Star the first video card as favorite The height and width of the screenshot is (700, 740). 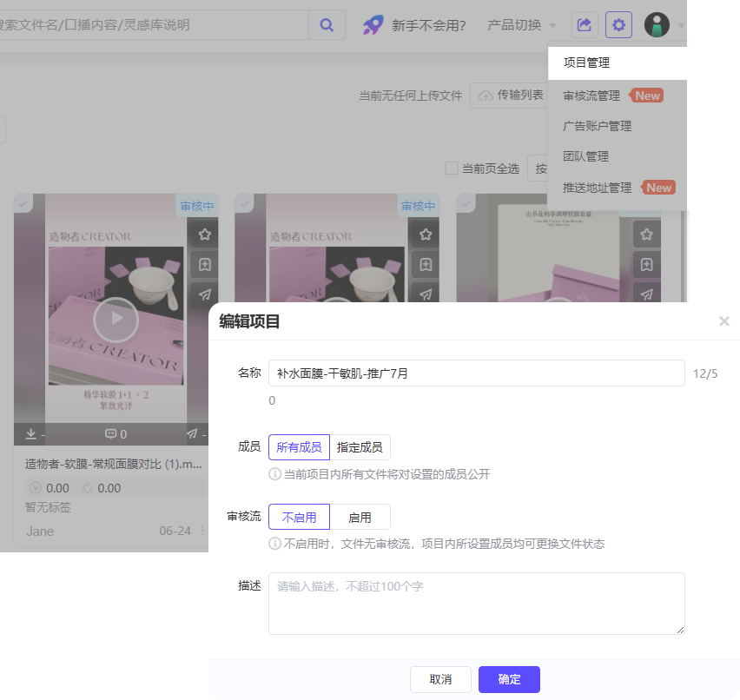coord(204,234)
